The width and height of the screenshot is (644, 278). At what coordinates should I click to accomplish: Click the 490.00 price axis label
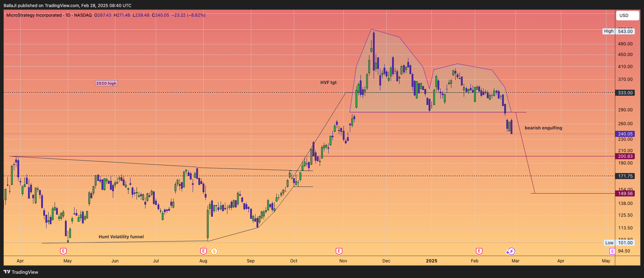click(625, 44)
